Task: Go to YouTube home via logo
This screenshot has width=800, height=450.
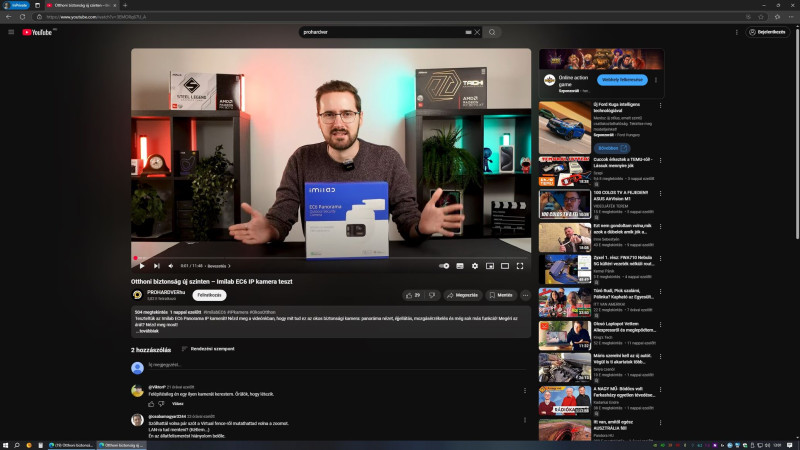Action: click(37, 32)
